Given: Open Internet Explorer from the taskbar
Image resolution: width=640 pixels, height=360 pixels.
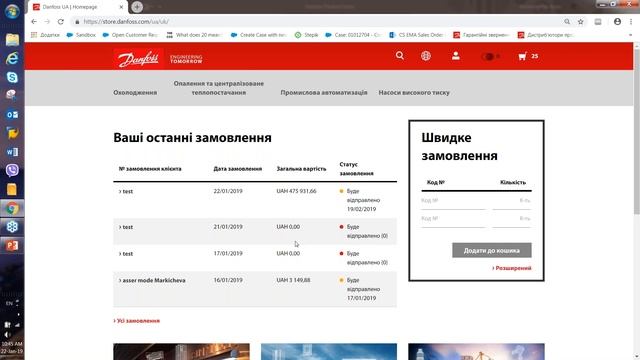Looking at the screenshot, I should 12,58.
